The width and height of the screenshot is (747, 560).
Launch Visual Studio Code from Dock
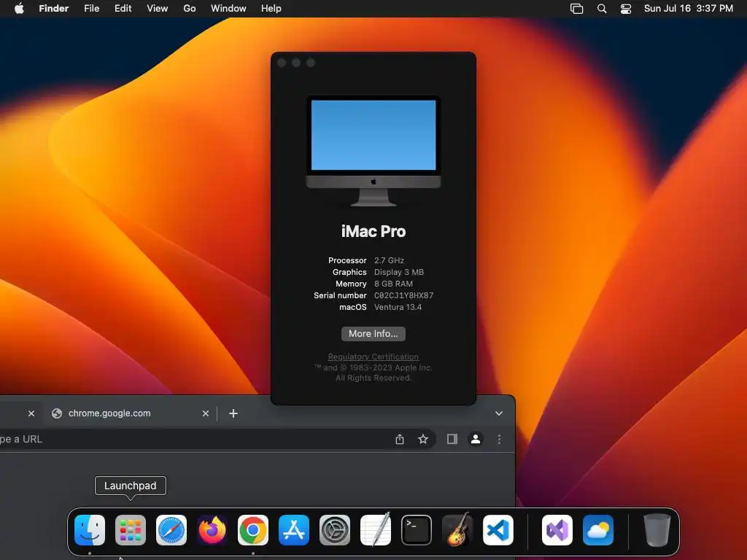(498, 530)
